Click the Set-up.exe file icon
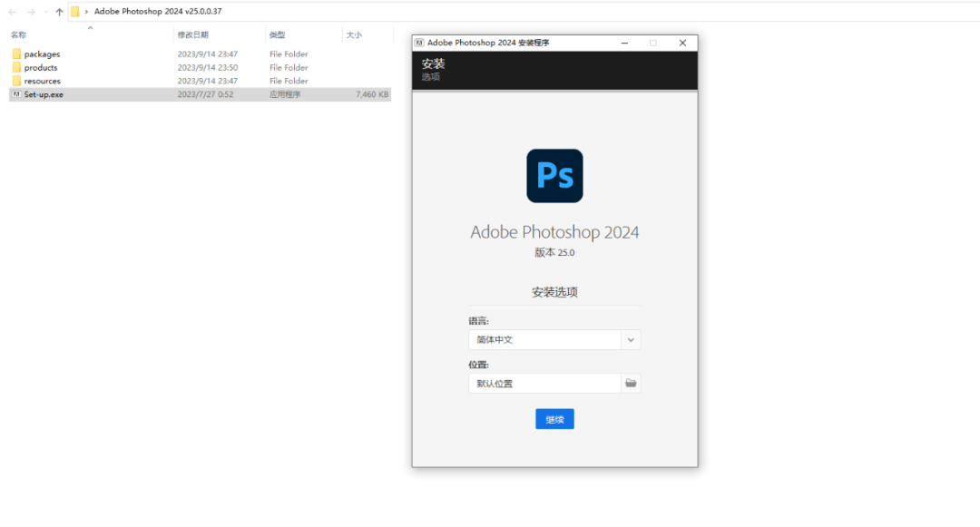Viewport: 980px width, 527px height. (x=17, y=94)
